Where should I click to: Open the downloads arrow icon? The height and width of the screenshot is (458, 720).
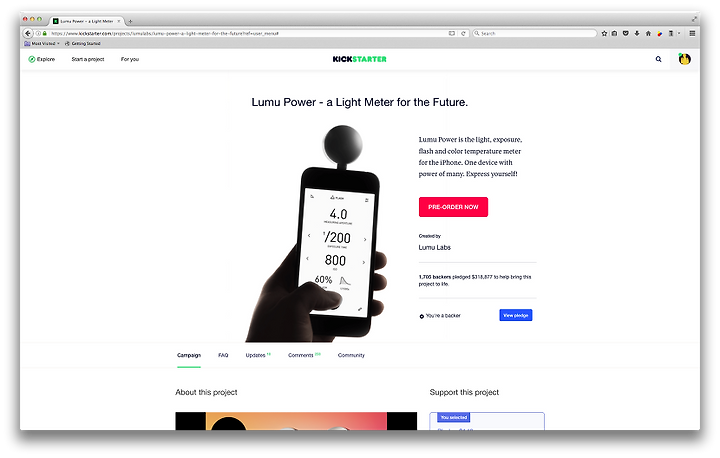pyautogui.click(x=637, y=34)
